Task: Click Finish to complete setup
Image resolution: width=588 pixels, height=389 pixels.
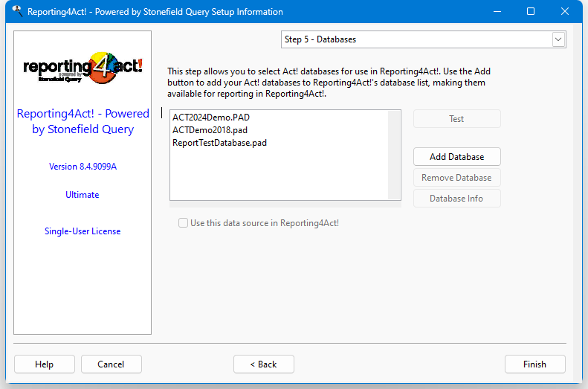Action: [x=534, y=364]
